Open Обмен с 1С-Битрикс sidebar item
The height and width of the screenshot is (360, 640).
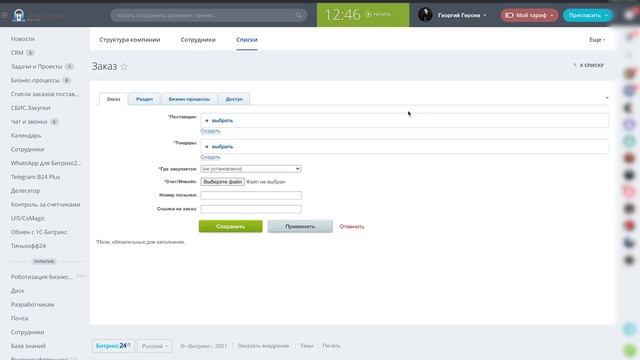pos(39,232)
